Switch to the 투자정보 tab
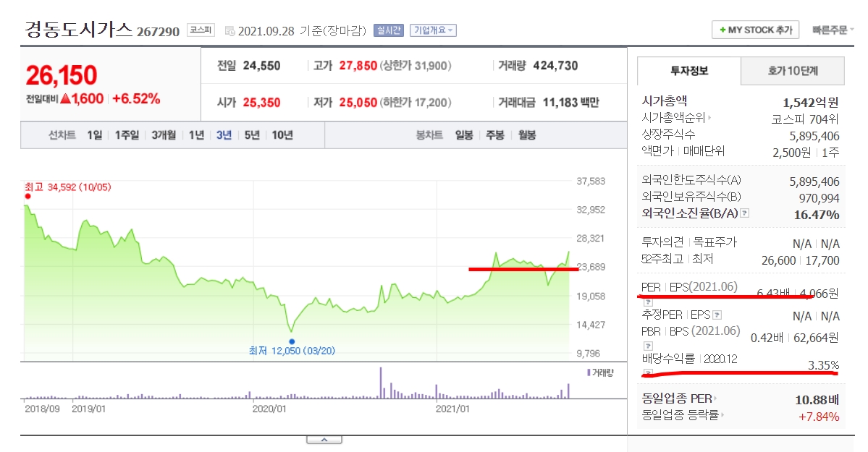This screenshot has width=868, height=452. tap(689, 71)
